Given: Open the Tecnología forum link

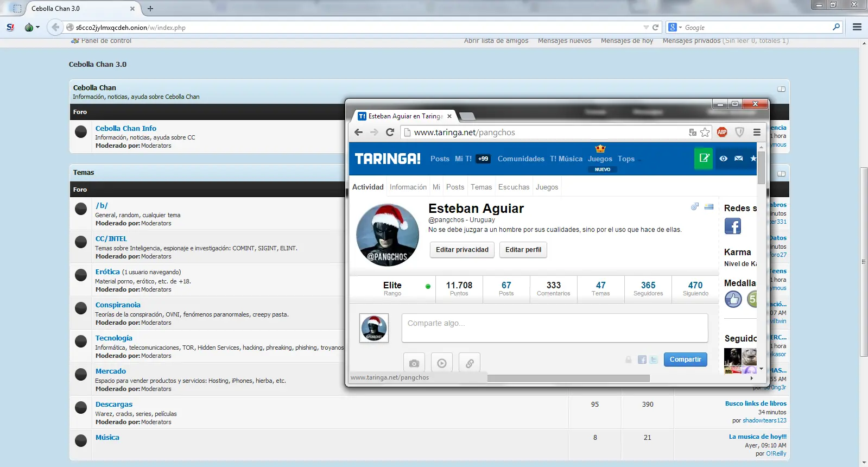Looking at the screenshot, I should pos(114,338).
